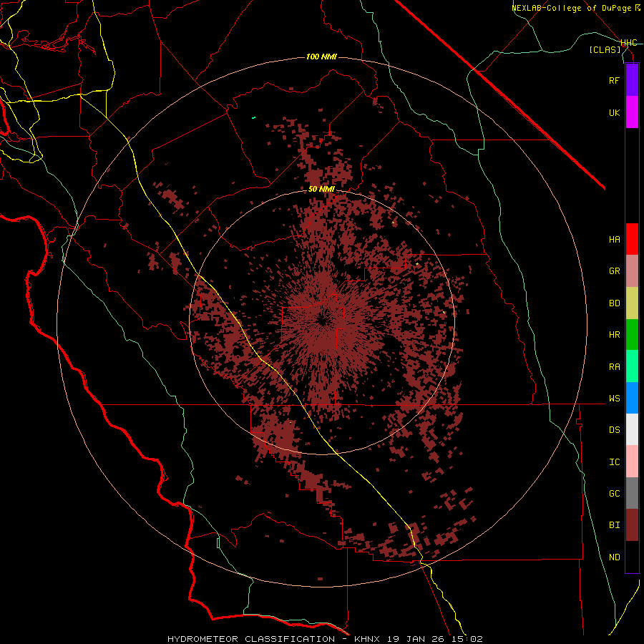Click the IC legend label
The width and height of the screenshot is (644, 644).
tap(614, 462)
